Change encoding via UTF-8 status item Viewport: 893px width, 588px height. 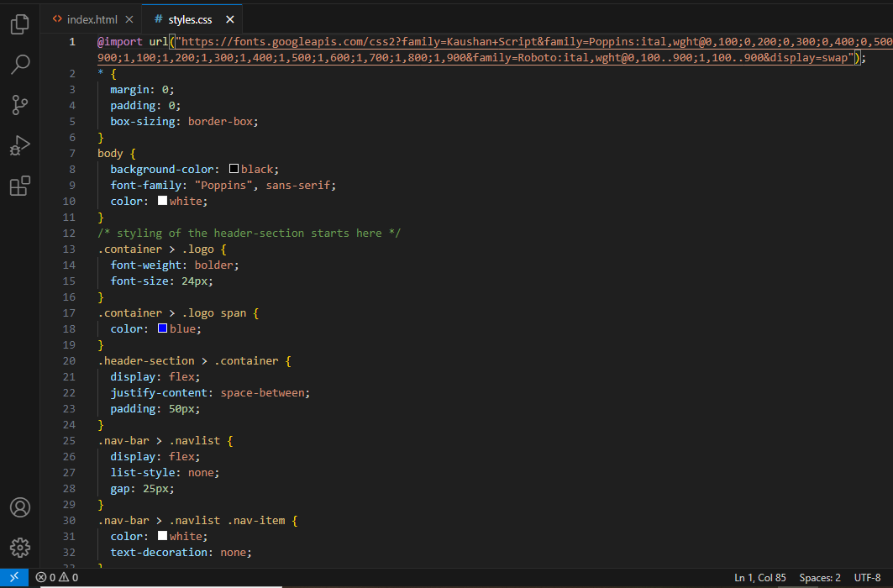pos(867,577)
